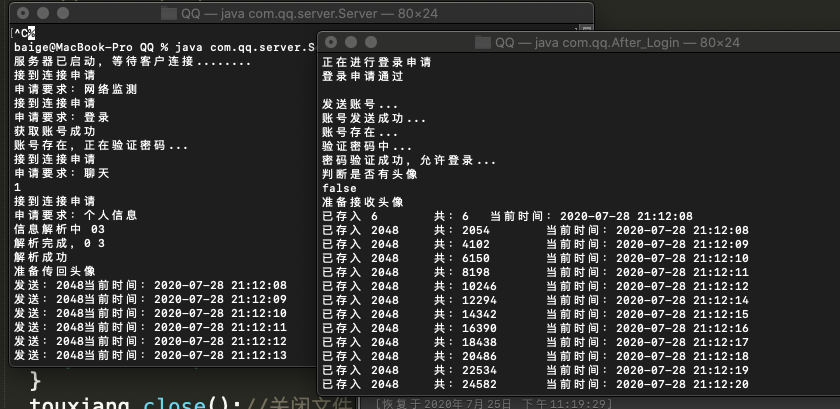Image resolution: width=840 pixels, height=409 pixels.
Task: Click the '登录申请通过' line
Action: 363,76
